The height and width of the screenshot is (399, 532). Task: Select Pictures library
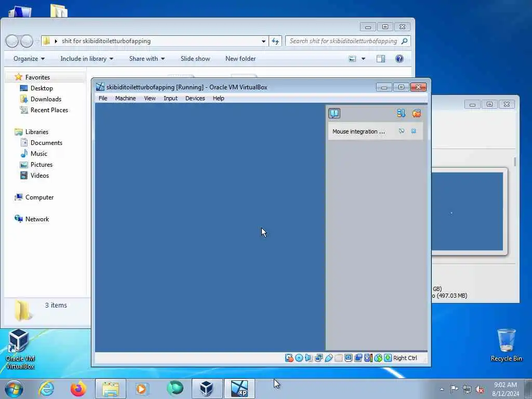point(42,165)
